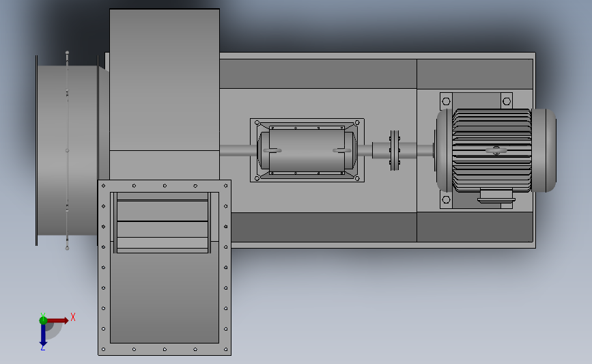Click the green Y axis dot of the triad
This screenshot has height=364, width=592.
pyautogui.click(x=43, y=320)
